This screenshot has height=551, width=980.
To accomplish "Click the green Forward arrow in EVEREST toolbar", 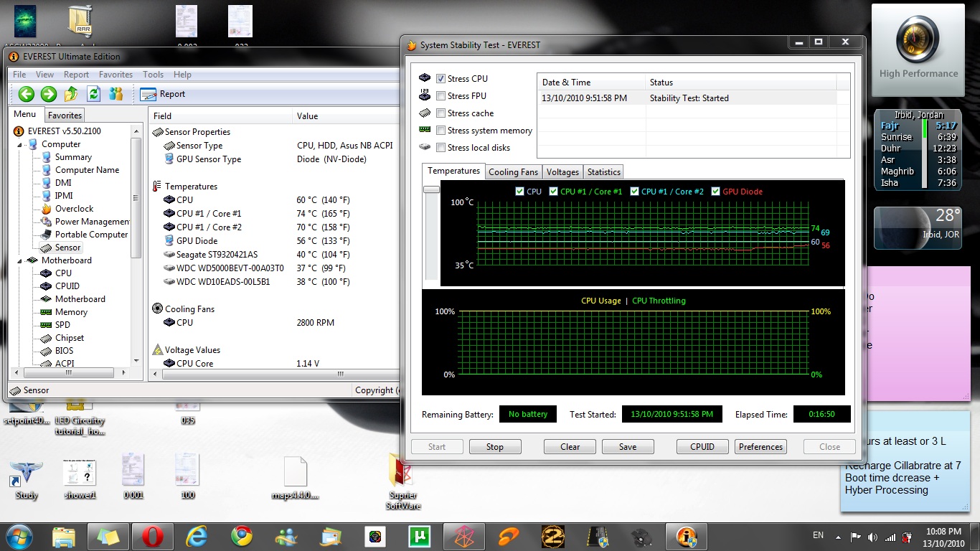I will click(48, 94).
